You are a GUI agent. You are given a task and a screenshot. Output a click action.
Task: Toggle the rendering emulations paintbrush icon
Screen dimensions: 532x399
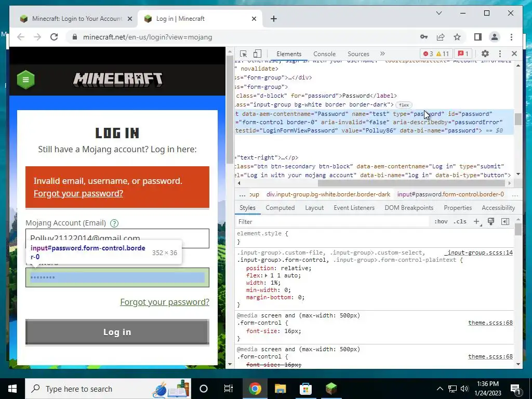(491, 221)
